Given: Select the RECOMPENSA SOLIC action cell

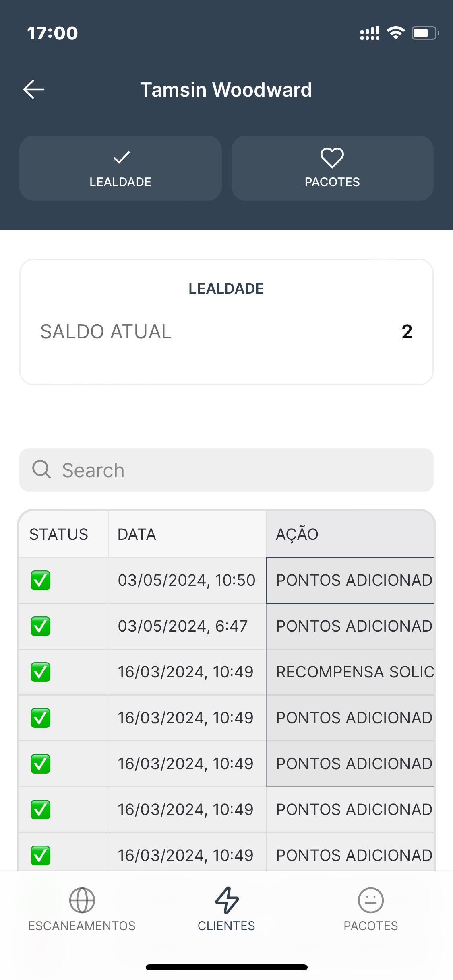Looking at the screenshot, I should coord(350,672).
